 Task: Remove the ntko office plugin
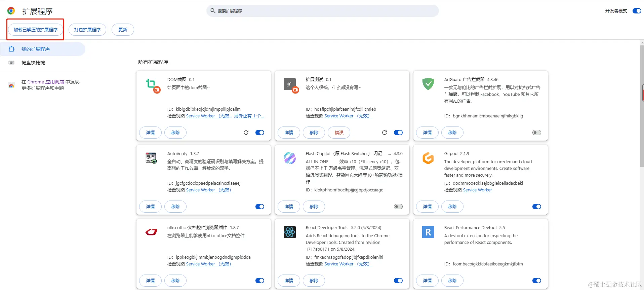pyautogui.click(x=175, y=281)
